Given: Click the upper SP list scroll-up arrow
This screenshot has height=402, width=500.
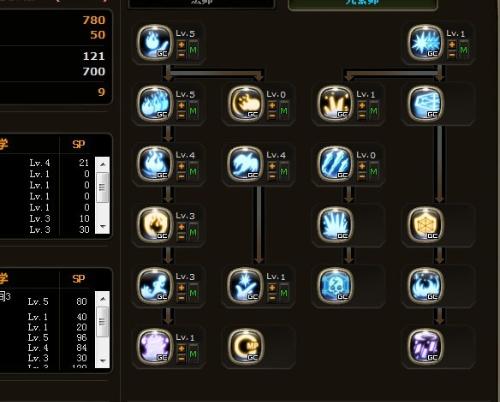Looking at the screenshot, I should pyautogui.click(x=103, y=164).
